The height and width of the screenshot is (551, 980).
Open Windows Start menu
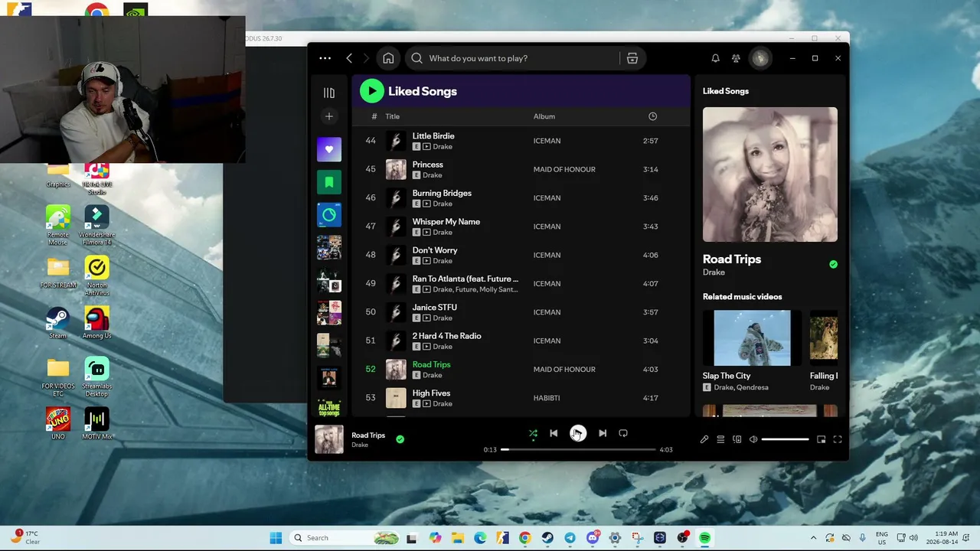click(276, 538)
